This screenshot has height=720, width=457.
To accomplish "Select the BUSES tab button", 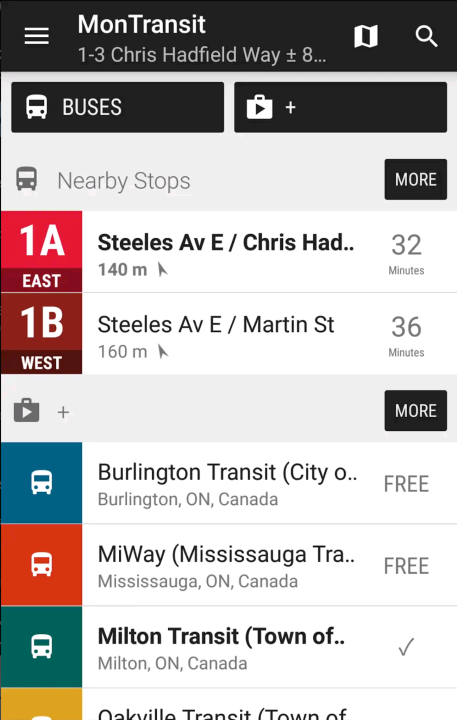I will tap(118, 107).
